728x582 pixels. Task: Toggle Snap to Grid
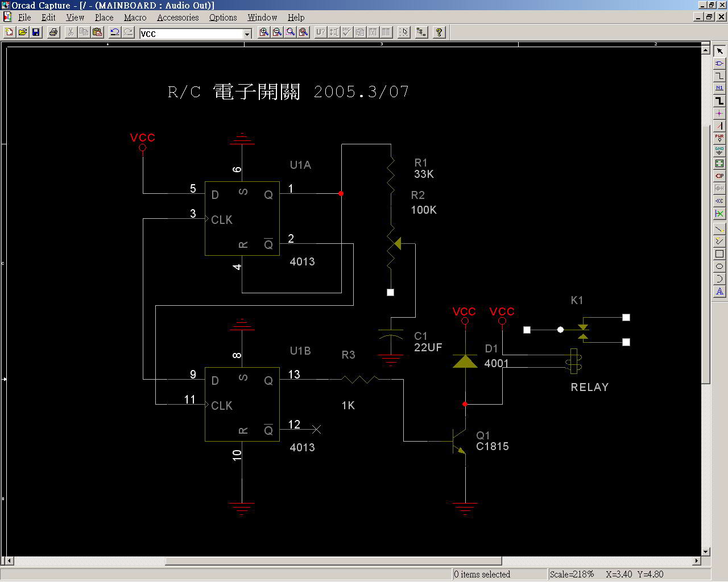pos(404,32)
